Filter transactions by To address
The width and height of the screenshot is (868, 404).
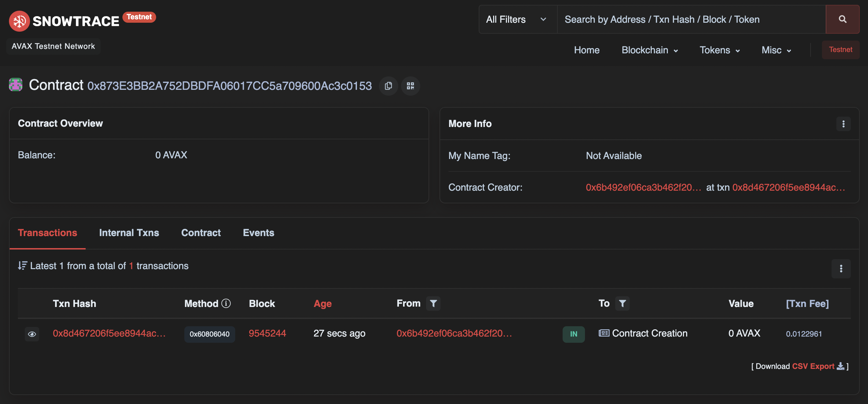point(622,304)
